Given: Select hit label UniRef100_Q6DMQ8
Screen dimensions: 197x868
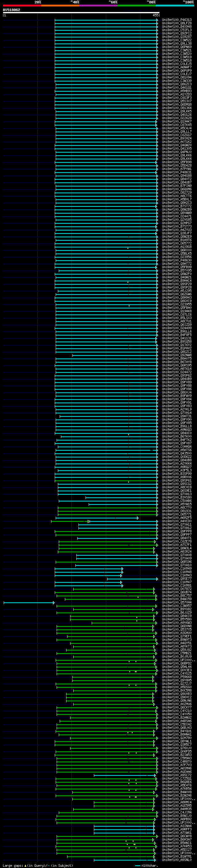Looking at the screenshot, I should (x=176, y=104).
